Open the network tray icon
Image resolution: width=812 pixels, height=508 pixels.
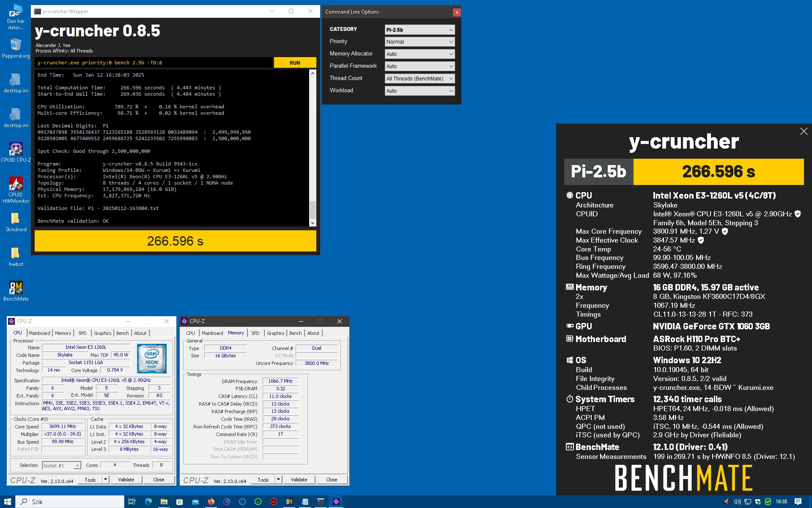(748, 502)
